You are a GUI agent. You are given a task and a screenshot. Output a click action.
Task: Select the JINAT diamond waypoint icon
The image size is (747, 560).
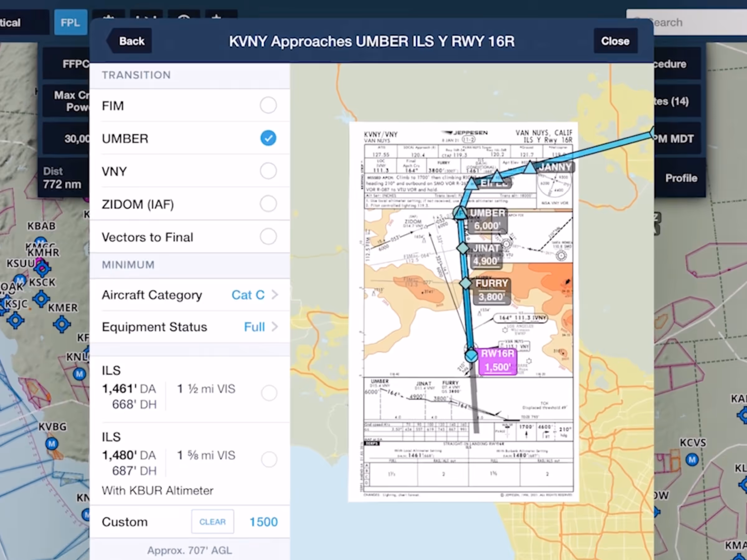463,248
